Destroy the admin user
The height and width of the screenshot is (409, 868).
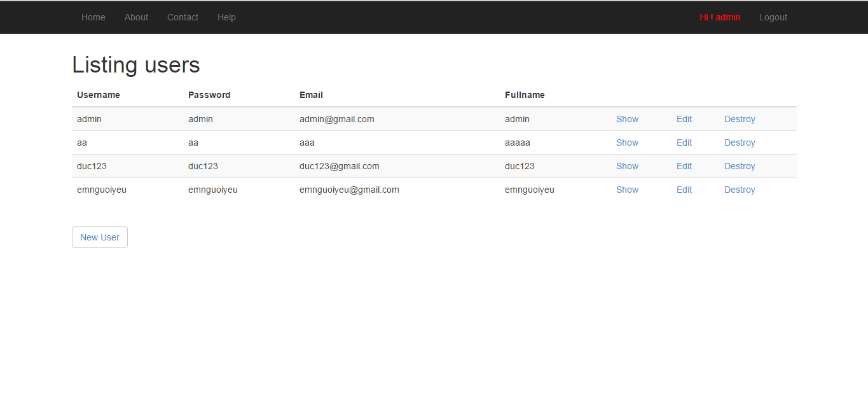coord(740,119)
